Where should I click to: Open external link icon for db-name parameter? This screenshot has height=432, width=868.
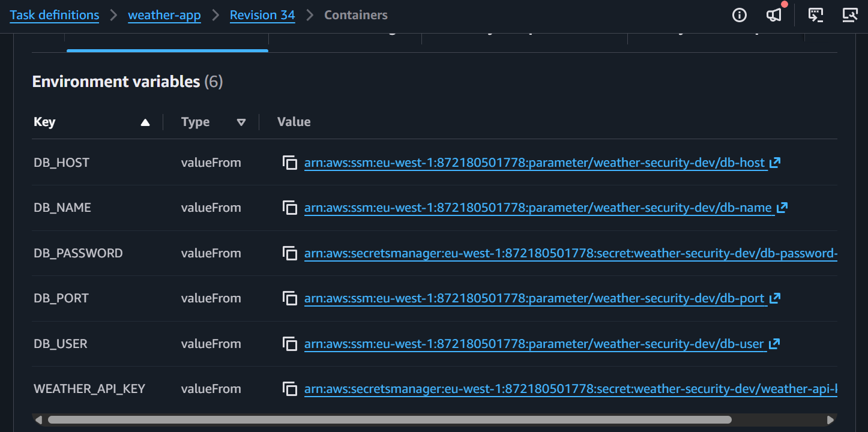(x=782, y=208)
